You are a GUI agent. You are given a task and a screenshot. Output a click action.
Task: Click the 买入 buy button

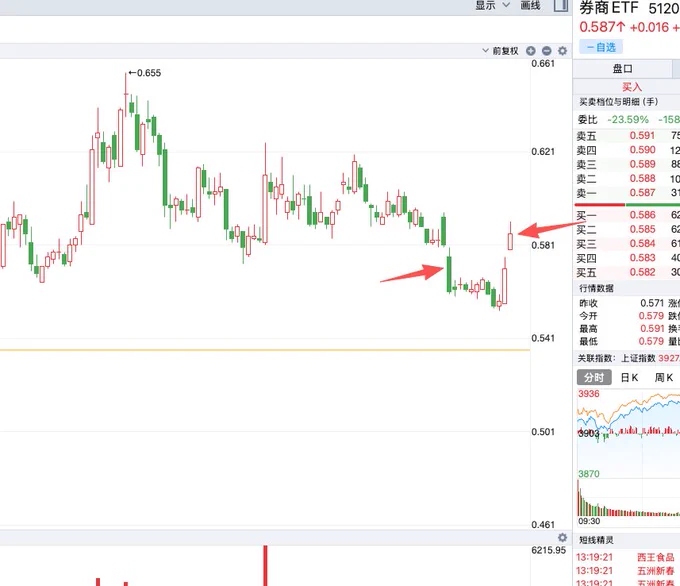632,87
